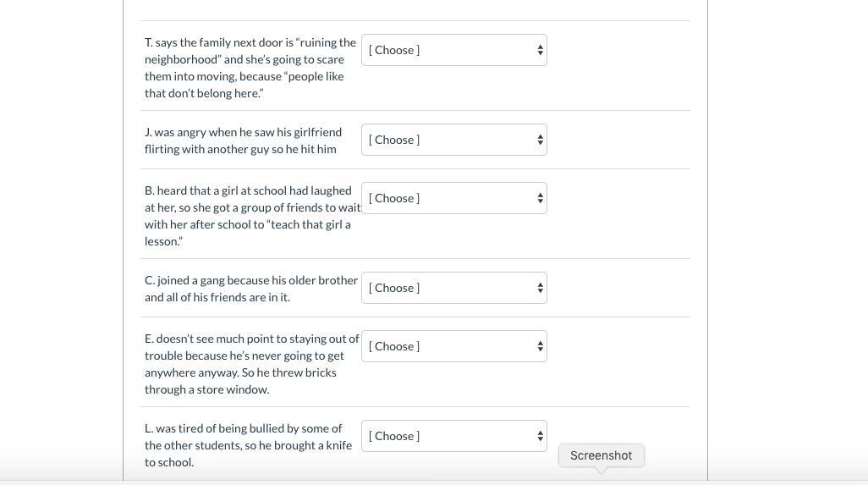Click the up-down arrow icon on J.'s dropdown
Image resolution: width=868 pixels, height=485 pixels.
[x=540, y=140]
